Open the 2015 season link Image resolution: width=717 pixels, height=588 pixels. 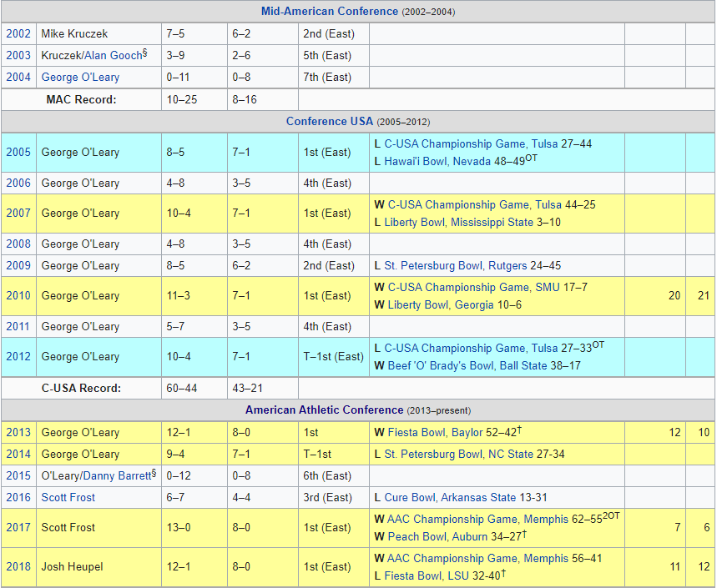[18, 475]
